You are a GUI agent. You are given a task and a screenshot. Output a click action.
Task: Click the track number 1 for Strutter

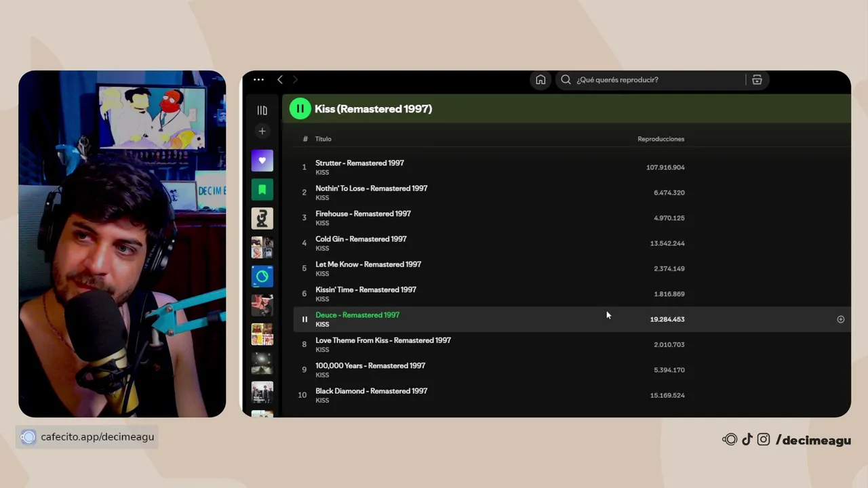(x=304, y=167)
